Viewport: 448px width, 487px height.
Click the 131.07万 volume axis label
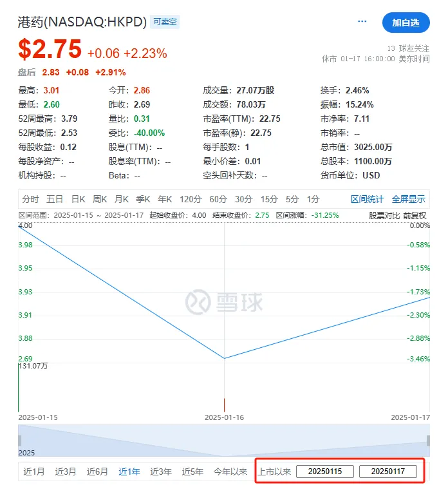coord(33,366)
